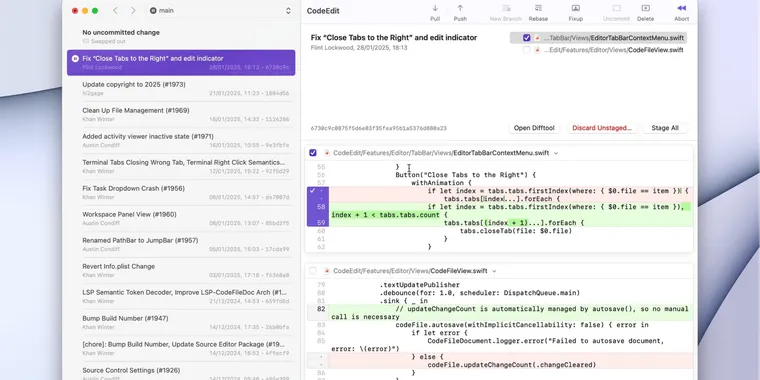Select commit Clean Up File Management (#1969)
This screenshot has width=760, height=380.
181,114
